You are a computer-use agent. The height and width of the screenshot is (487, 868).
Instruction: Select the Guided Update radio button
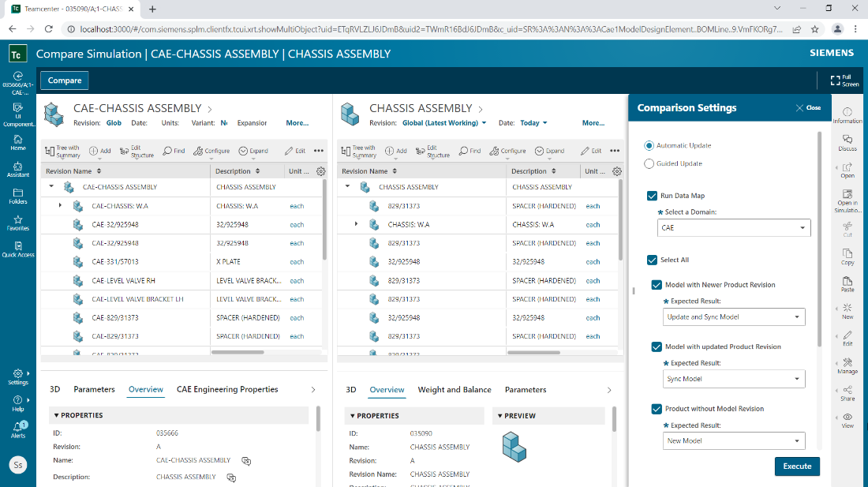(649, 163)
